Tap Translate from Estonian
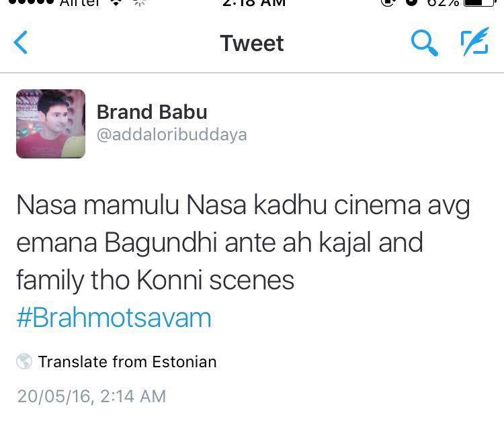The height and width of the screenshot is (423, 504). (x=127, y=362)
